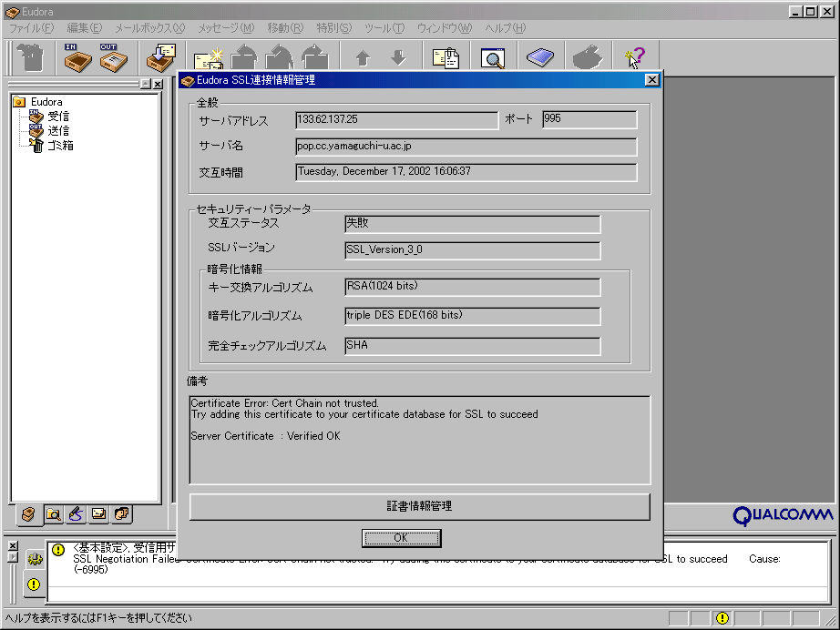
Task: Close the mailbox sidebar panel
Action: pyautogui.click(x=158, y=84)
